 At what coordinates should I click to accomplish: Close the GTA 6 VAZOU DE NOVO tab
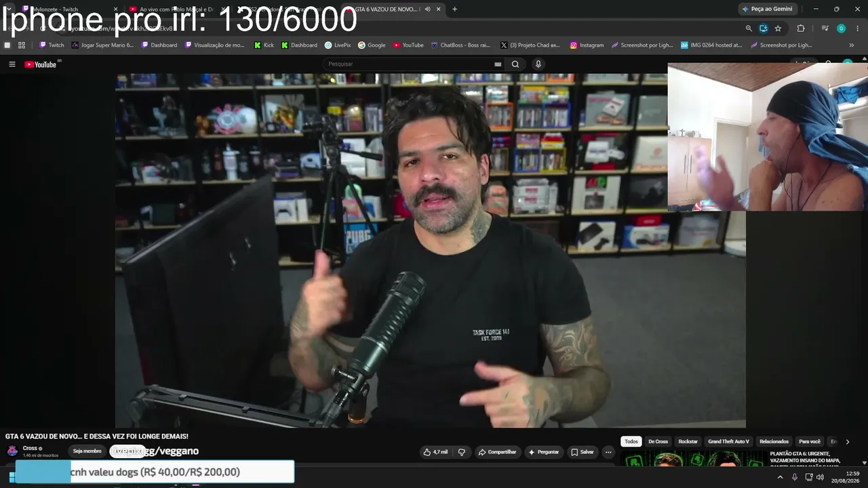tap(439, 9)
